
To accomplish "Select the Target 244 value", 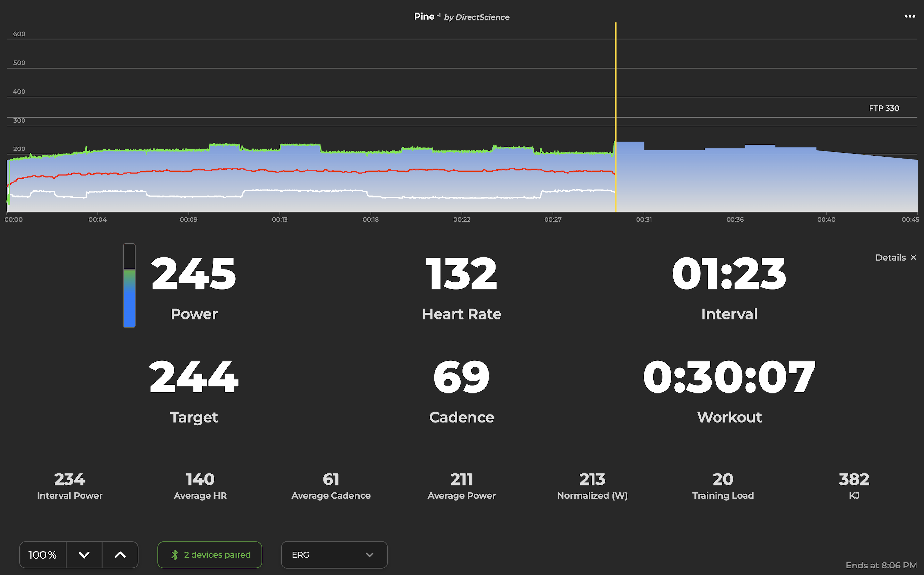I will tap(193, 377).
